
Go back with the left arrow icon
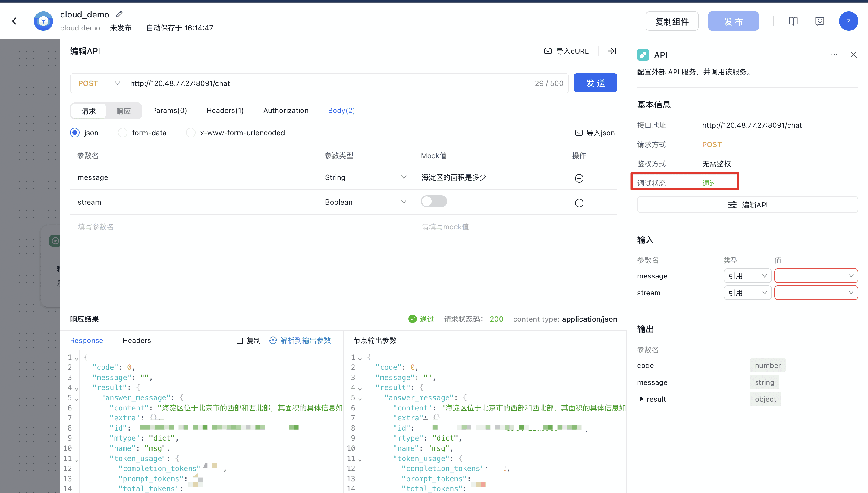(x=14, y=21)
